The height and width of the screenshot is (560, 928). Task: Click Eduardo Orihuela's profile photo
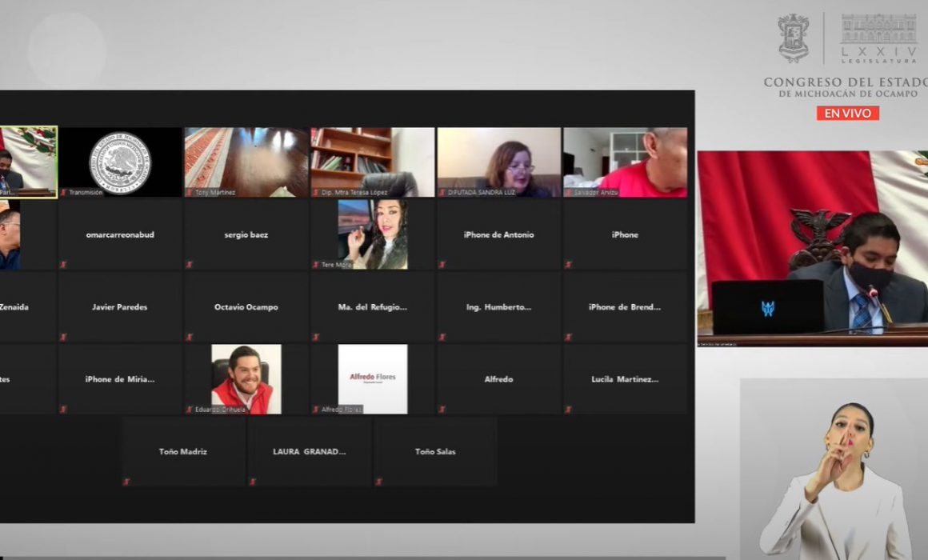tap(246, 379)
